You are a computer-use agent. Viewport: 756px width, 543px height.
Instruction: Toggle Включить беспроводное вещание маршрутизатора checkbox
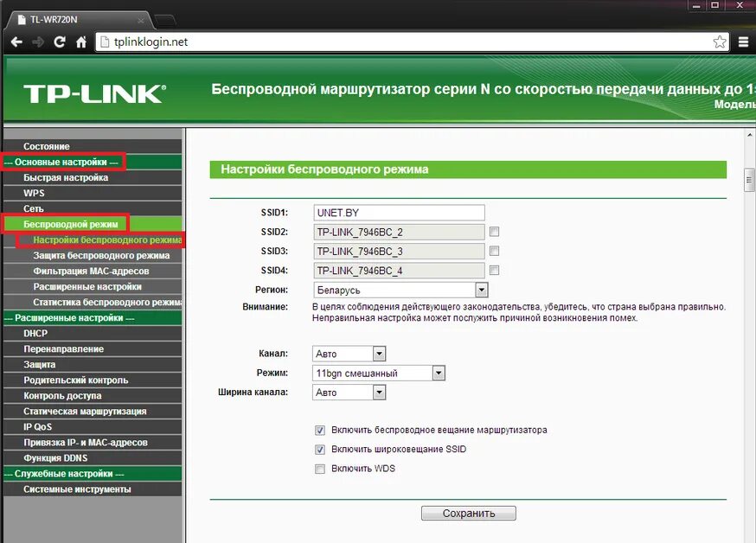click(x=320, y=431)
